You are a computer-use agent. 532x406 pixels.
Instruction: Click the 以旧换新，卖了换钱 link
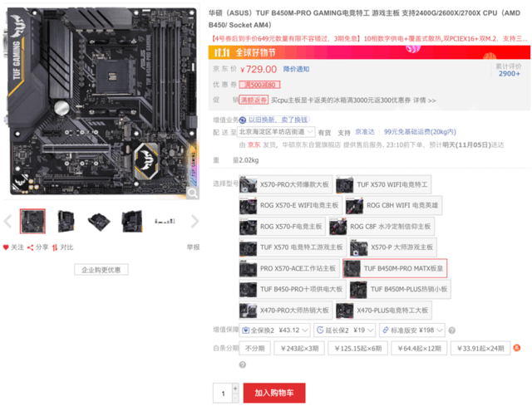point(278,120)
